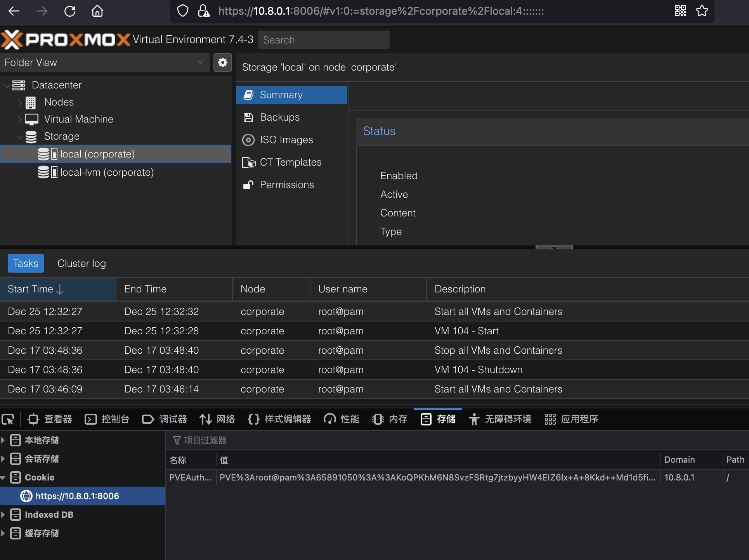
Task: Click the Proxmox Search field
Action: (x=323, y=40)
